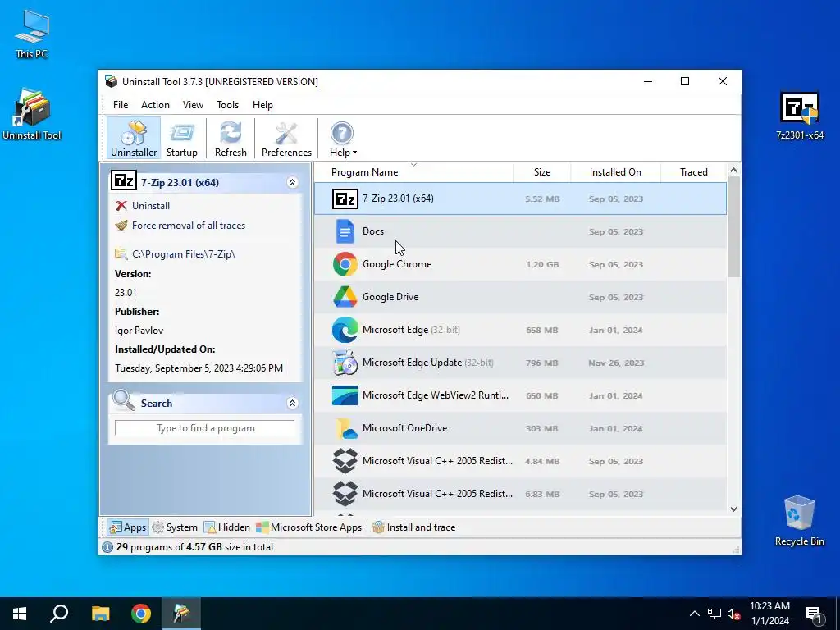Click the muted volume tray icon

click(x=733, y=614)
